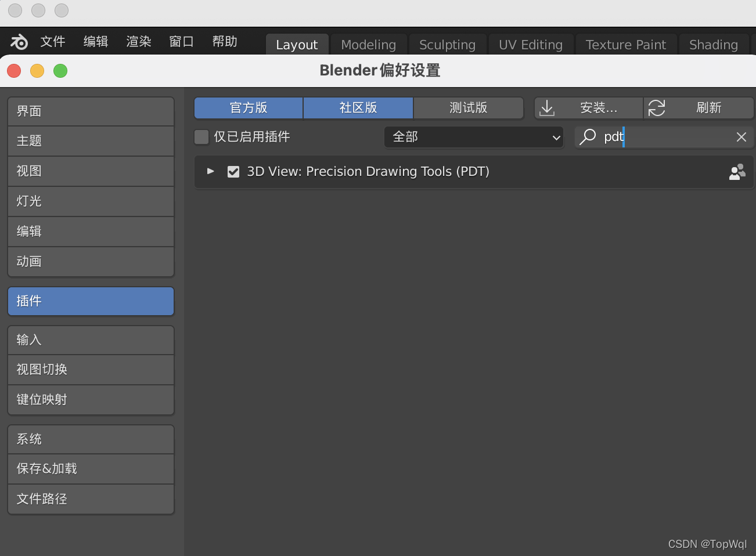Viewport: 756px width, 556px height.
Task: Open the 渲染 menu
Action: 139,42
